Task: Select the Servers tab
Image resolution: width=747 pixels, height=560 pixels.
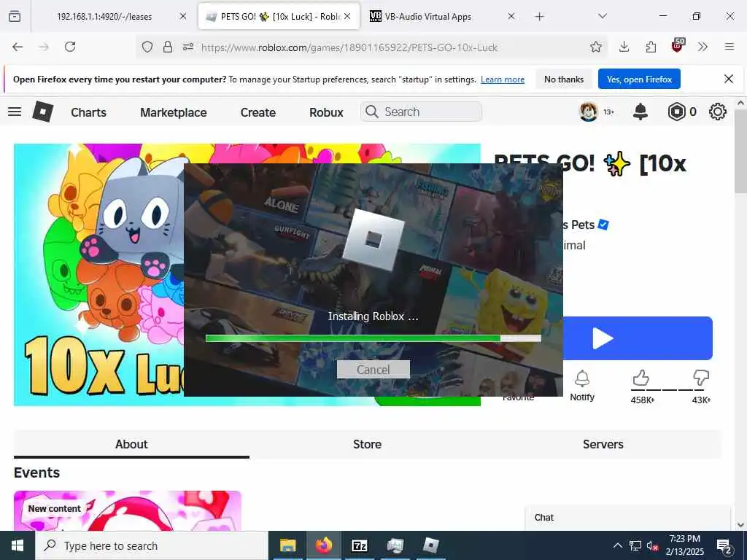Action: (603, 444)
